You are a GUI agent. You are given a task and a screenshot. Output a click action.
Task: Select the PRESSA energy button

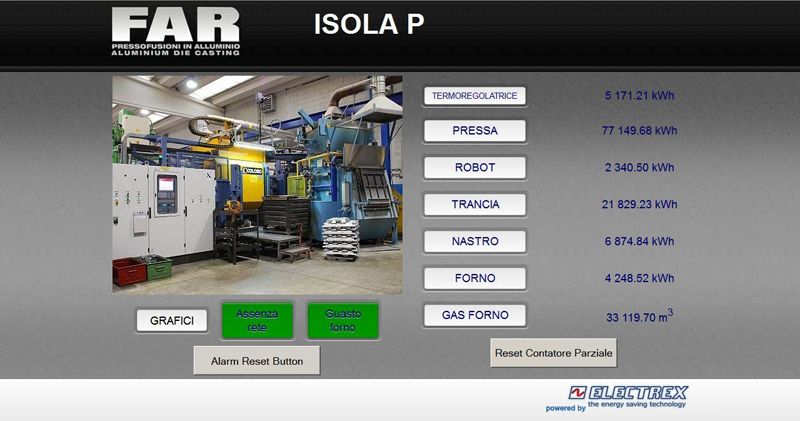(475, 131)
